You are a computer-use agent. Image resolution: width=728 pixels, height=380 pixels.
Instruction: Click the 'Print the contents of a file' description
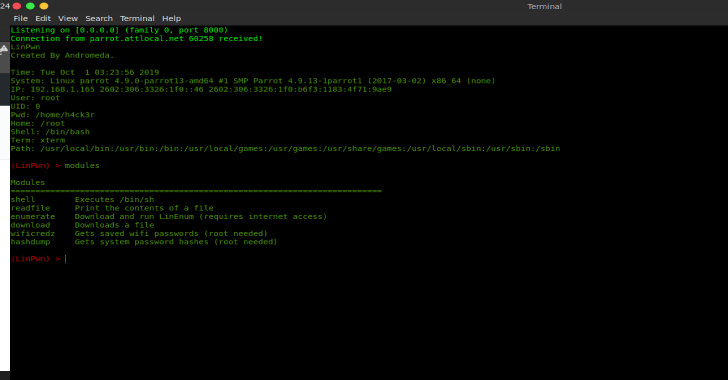(144, 208)
